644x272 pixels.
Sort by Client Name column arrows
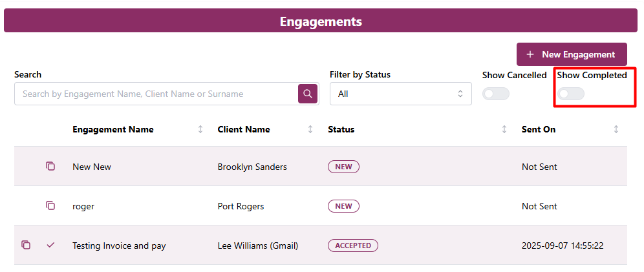310,129
